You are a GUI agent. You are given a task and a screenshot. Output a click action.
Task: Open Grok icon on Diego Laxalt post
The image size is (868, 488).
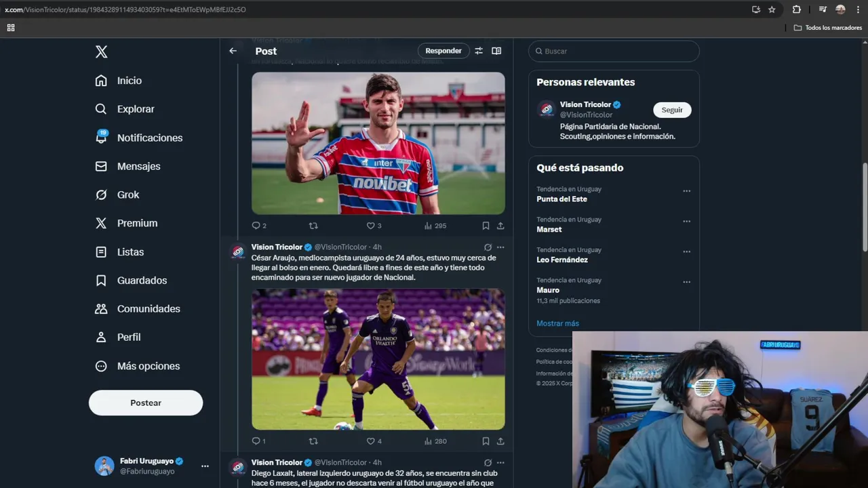(x=488, y=463)
